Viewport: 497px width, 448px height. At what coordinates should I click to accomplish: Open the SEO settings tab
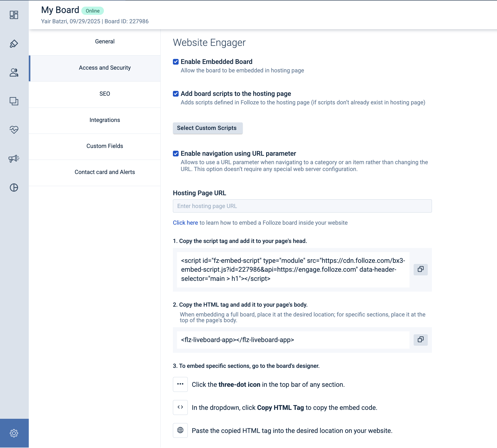tap(105, 94)
